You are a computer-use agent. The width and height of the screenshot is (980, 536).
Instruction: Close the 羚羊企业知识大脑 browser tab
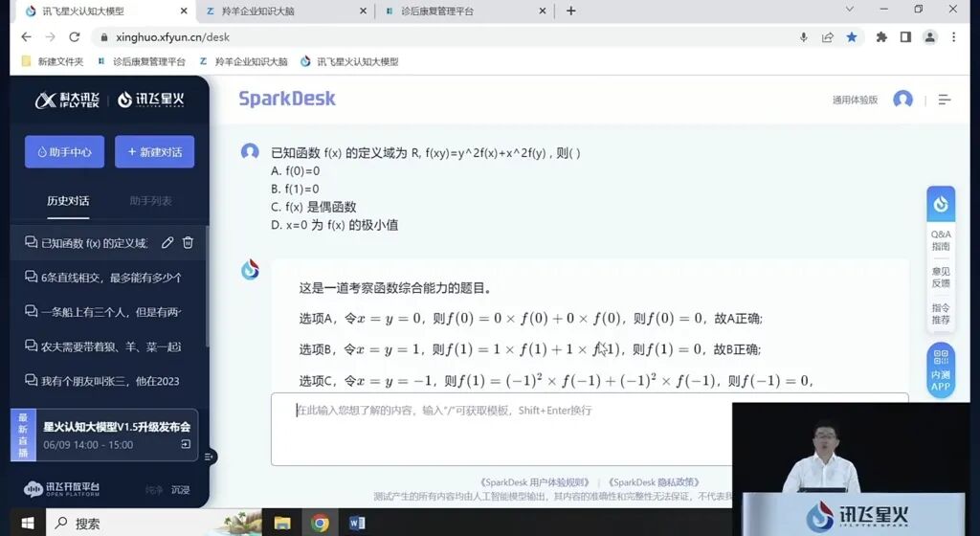point(363,11)
